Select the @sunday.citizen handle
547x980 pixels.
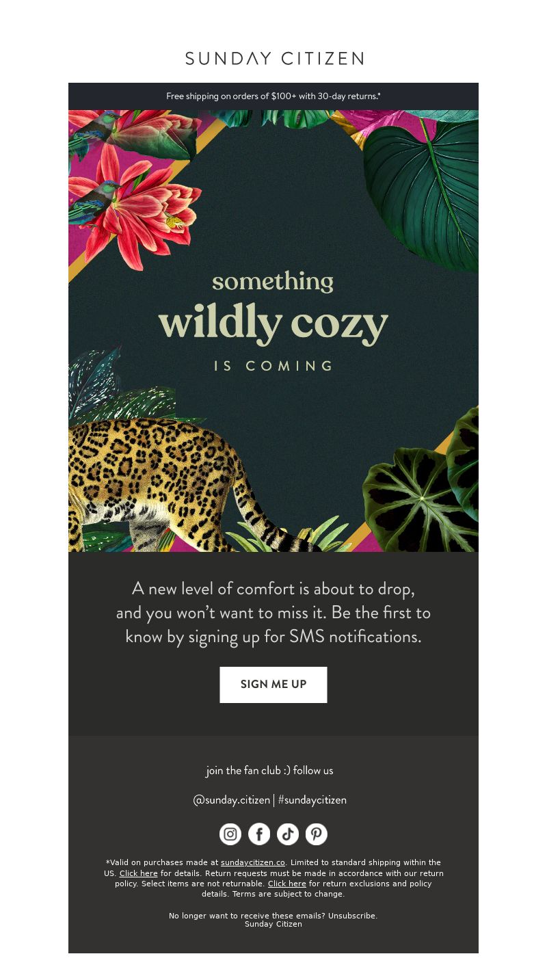point(232,799)
